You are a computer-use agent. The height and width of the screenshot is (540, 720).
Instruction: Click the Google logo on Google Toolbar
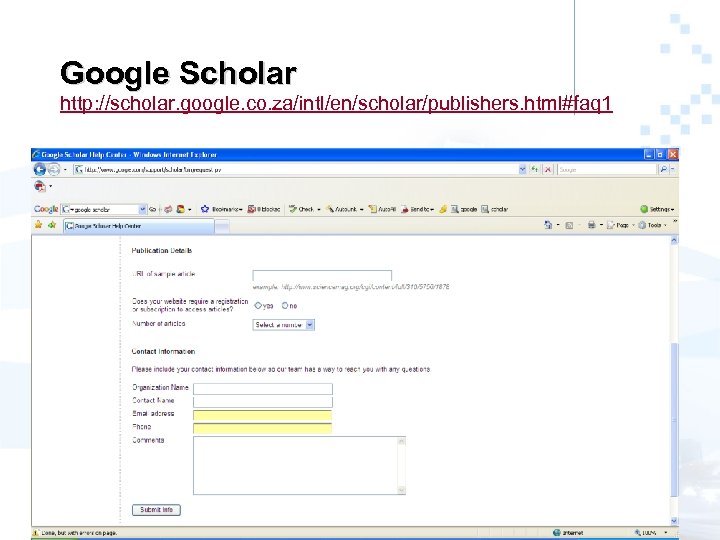point(46,209)
